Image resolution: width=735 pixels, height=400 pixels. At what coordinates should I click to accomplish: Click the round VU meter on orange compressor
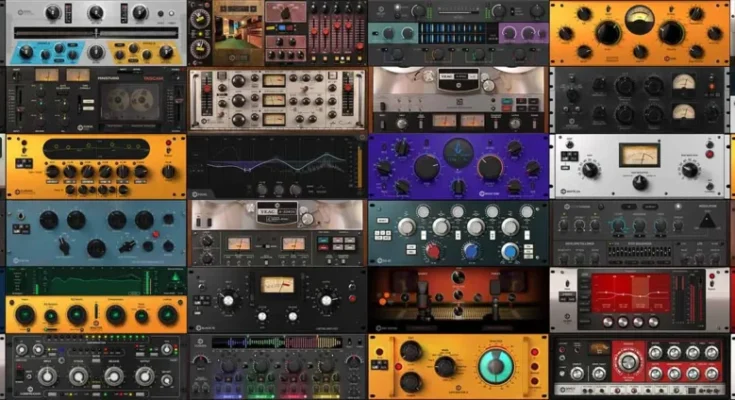click(640, 20)
